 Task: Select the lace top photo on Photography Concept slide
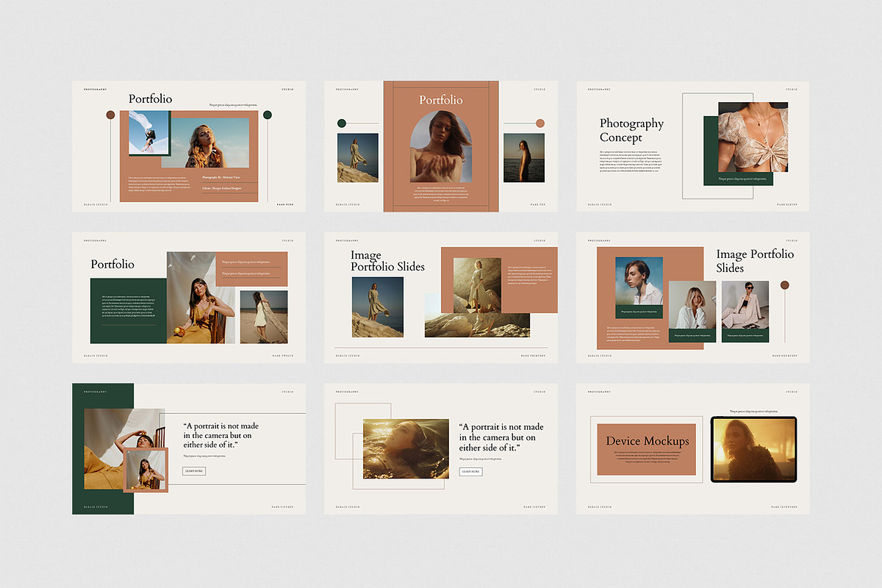[x=753, y=137]
